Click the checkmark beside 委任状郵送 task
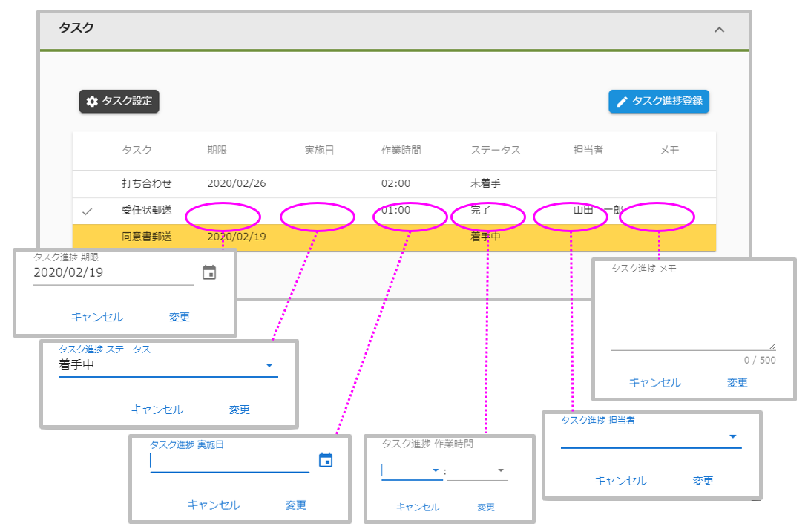The width and height of the screenshot is (808, 532). tap(88, 211)
